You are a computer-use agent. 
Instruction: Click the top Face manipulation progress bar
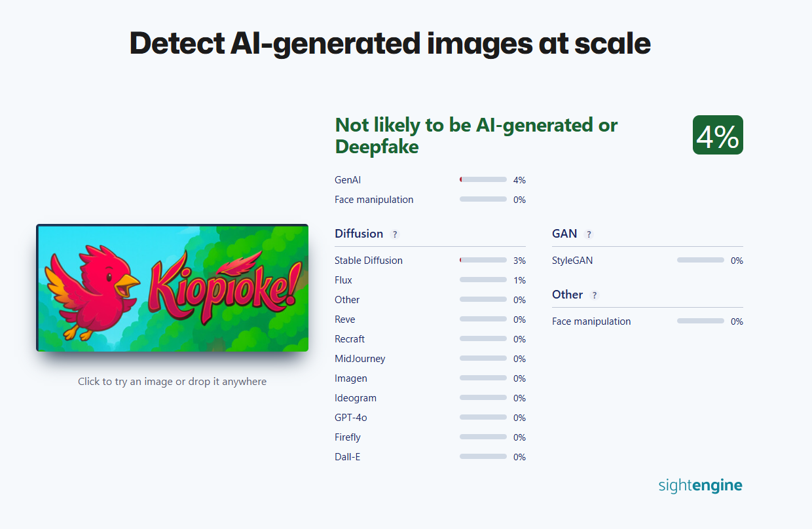coord(483,199)
